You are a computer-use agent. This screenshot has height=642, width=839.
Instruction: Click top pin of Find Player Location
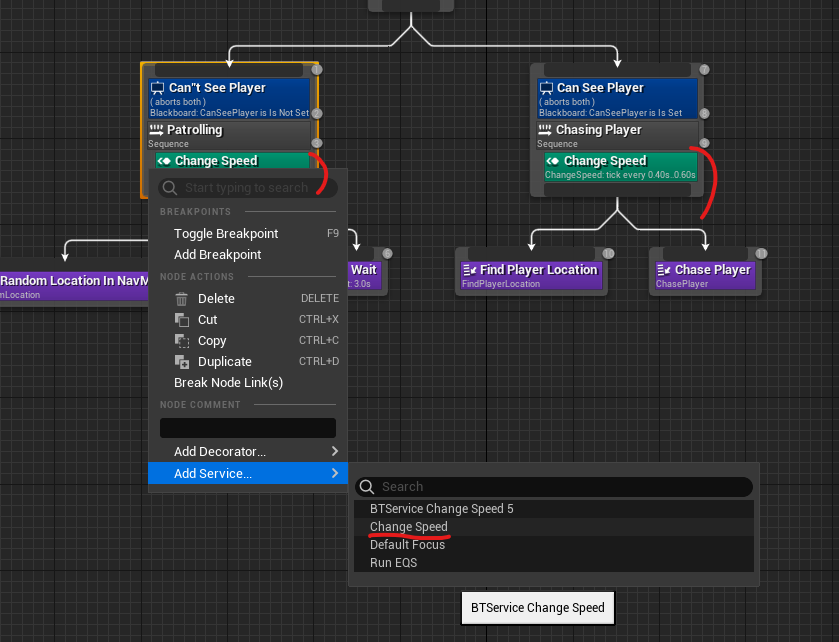click(531, 253)
